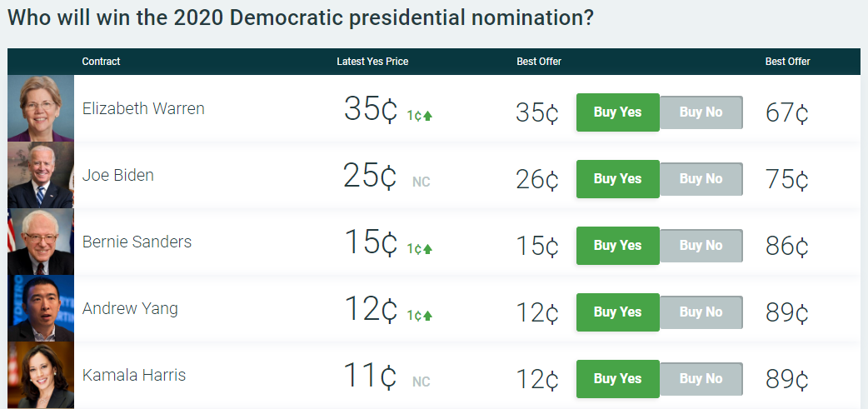Open Kamala Harris' portrait thumbnail

coord(41,375)
